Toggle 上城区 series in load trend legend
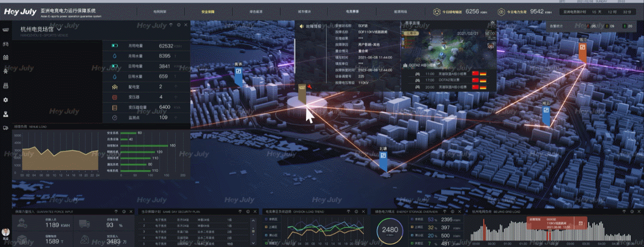The height and width of the screenshot is (247, 644). click(x=271, y=227)
